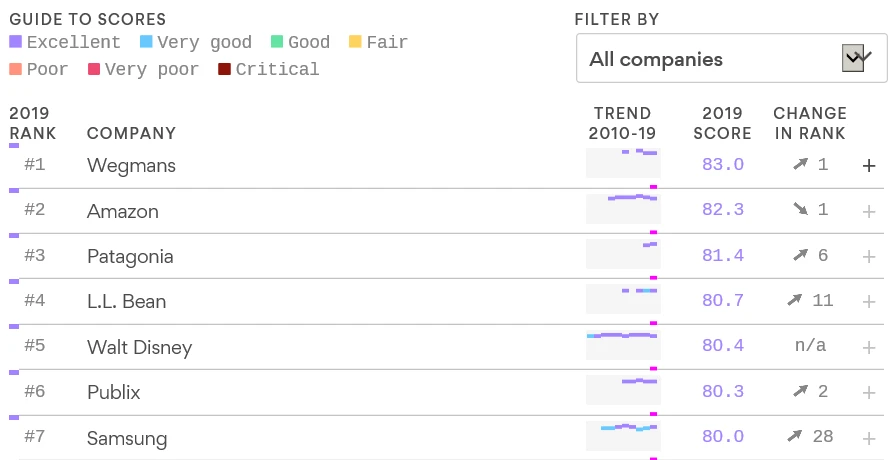Expand Patagonia row with plus icon
The height and width of the screenshot is (460, 896).
pyautogui.click(x=869, y=257)
